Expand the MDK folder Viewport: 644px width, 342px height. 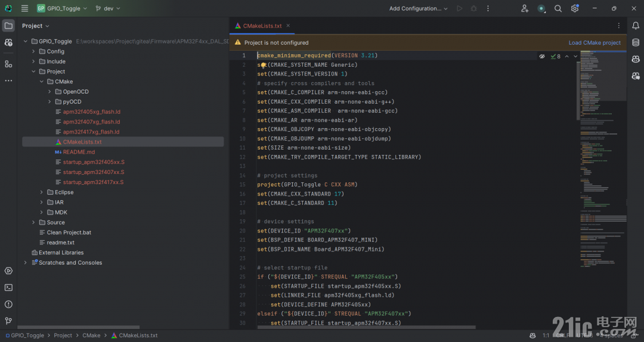coord(42,212)
